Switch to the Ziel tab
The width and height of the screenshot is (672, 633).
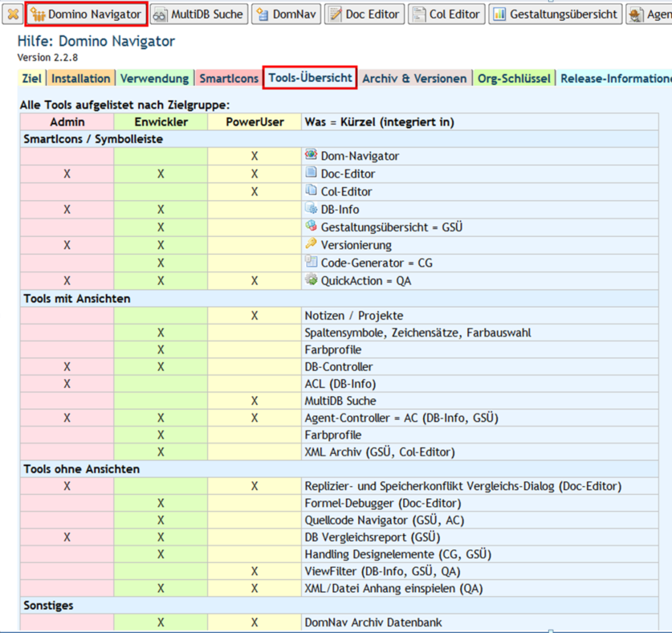pyautogui.click(x=32, y=79)
